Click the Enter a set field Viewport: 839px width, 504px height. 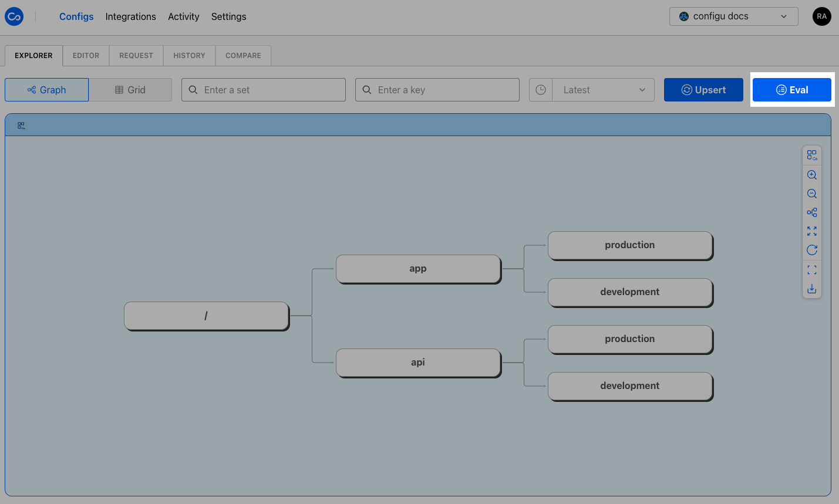[264, 90]
